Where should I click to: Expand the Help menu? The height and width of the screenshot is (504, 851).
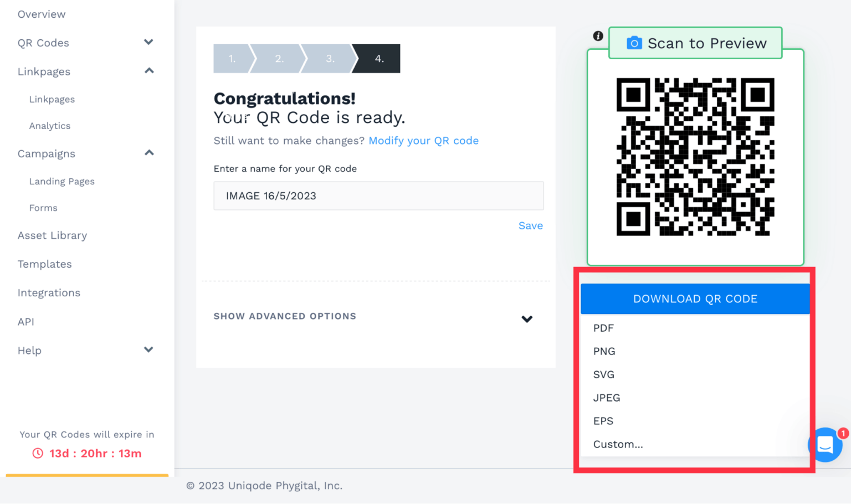pos(148,349)
